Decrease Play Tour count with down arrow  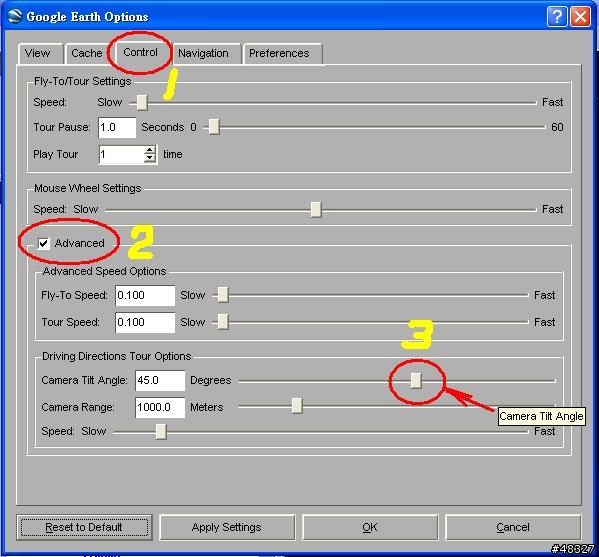150,159
